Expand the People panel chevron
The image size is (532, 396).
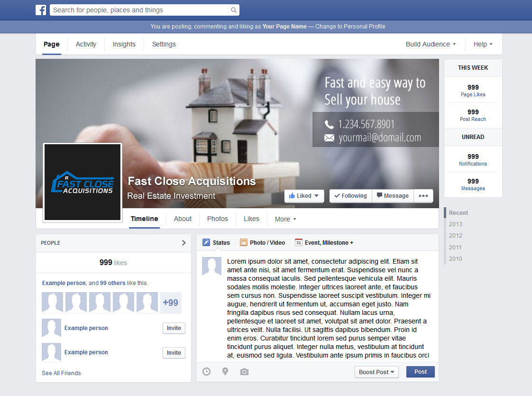(184, 243)
